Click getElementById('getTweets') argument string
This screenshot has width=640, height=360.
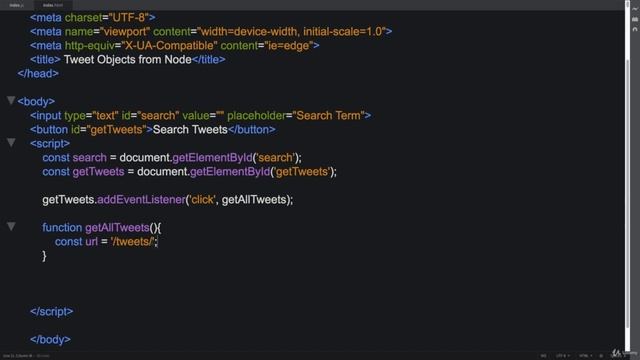click(302, 171)
